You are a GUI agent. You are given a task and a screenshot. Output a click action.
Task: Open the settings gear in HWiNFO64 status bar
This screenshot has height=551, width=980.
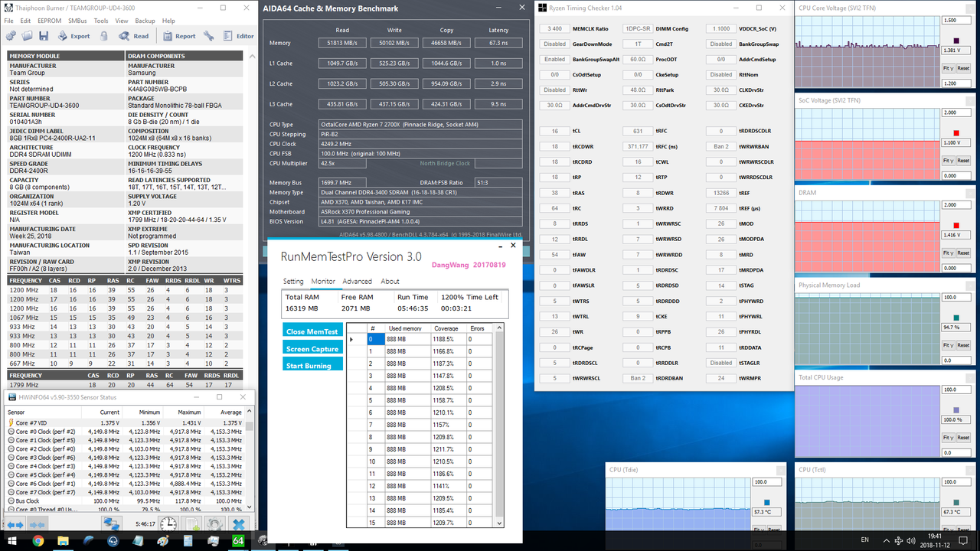(x=215, y=523)
